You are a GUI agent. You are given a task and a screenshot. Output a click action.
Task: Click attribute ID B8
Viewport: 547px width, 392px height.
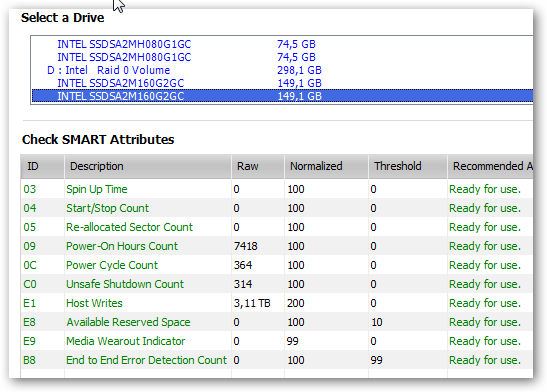(29, 360)
